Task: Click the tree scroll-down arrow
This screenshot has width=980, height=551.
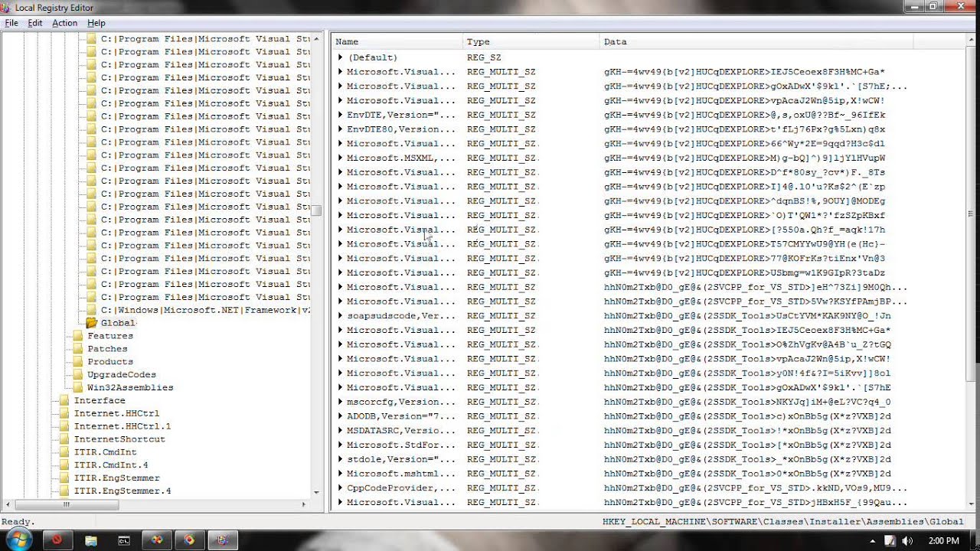Action: coord(315,493)
